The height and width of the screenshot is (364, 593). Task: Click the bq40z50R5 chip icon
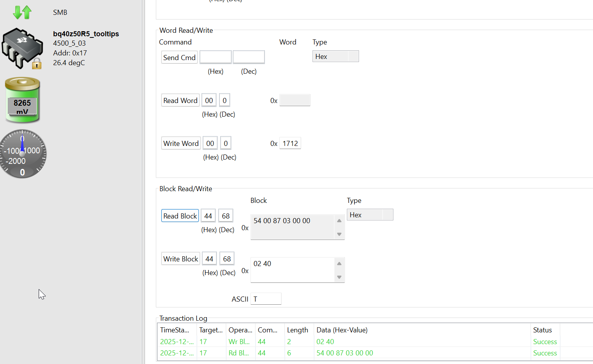coord(22,48)
